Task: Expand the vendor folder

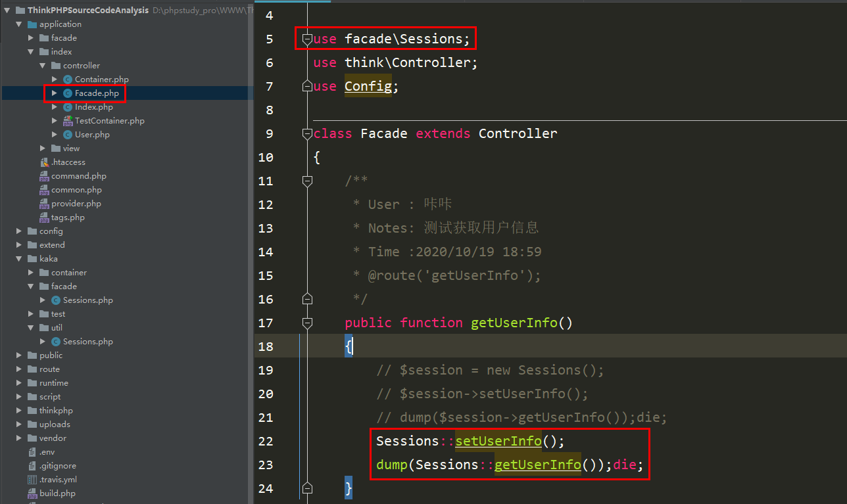Action: click(19, 438)
